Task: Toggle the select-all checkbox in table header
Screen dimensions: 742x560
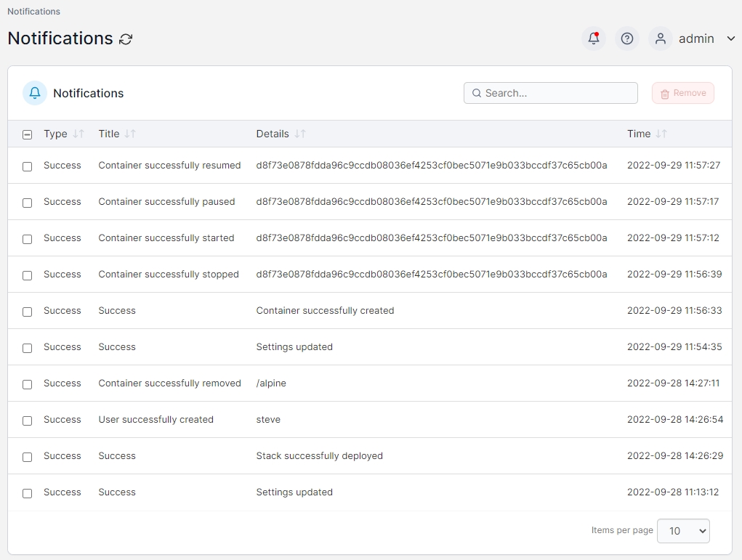Action: [x=28, y=134]
